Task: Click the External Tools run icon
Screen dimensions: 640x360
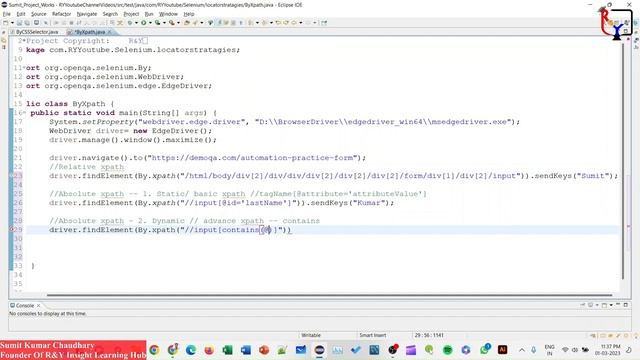Action: tap(172, 23)
